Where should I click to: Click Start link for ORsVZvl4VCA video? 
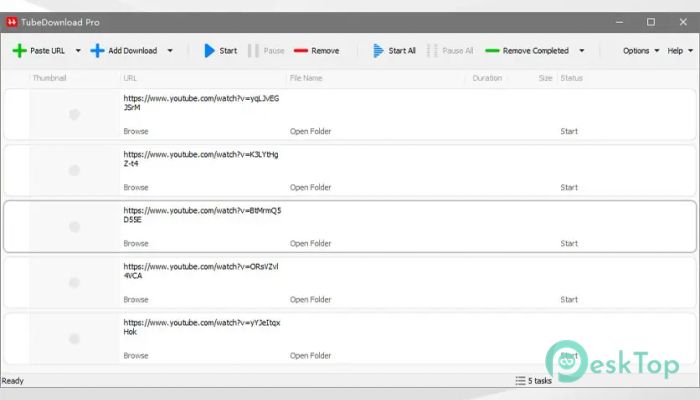point(569,300)
